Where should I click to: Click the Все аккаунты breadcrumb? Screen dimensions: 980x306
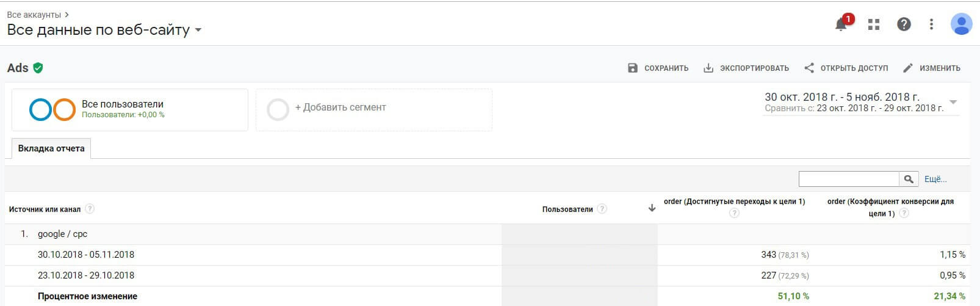pyautogui.click(x=34, y=15)
